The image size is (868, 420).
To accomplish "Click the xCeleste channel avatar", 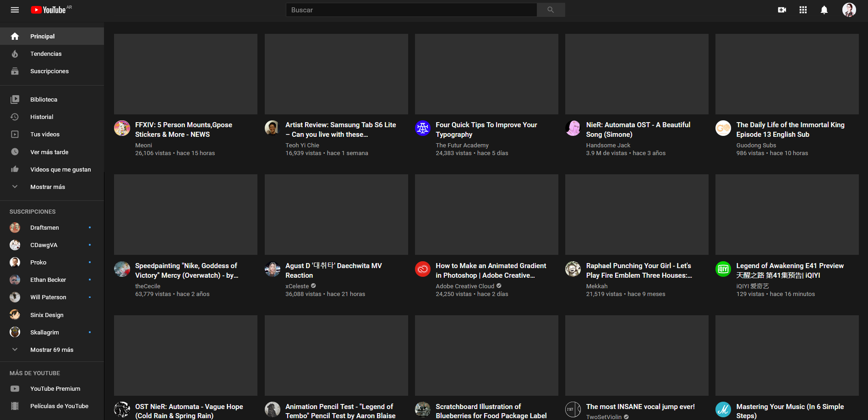I will click(272, 269).
